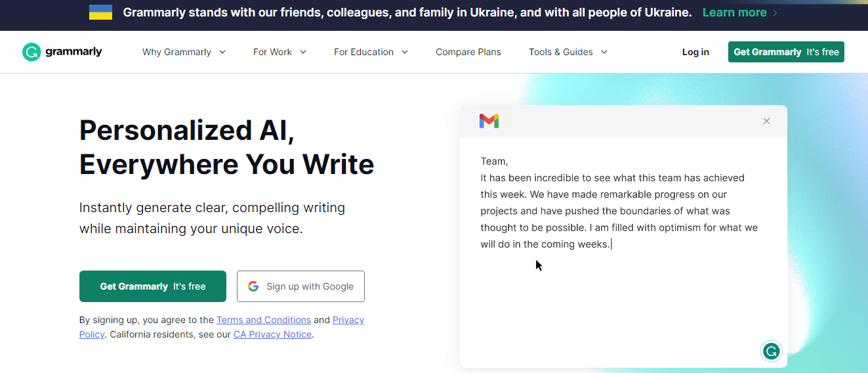Open the For Work dropdown menu

pos(280,52)
